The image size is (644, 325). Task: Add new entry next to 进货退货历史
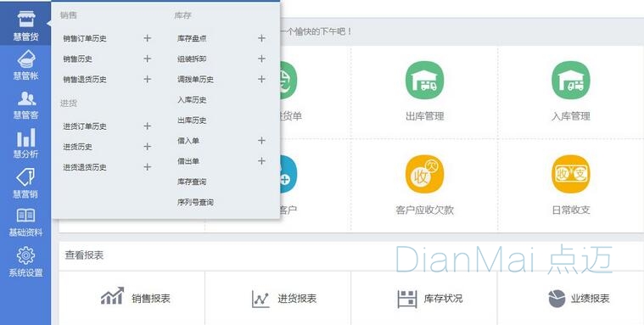(148, 167)
